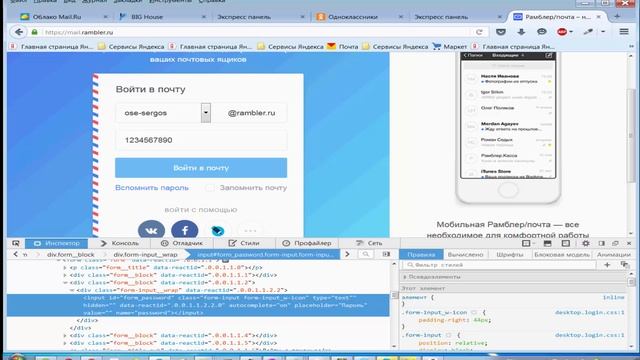
Task: Expand the p form__title node
Action: [x=65, y=268]
